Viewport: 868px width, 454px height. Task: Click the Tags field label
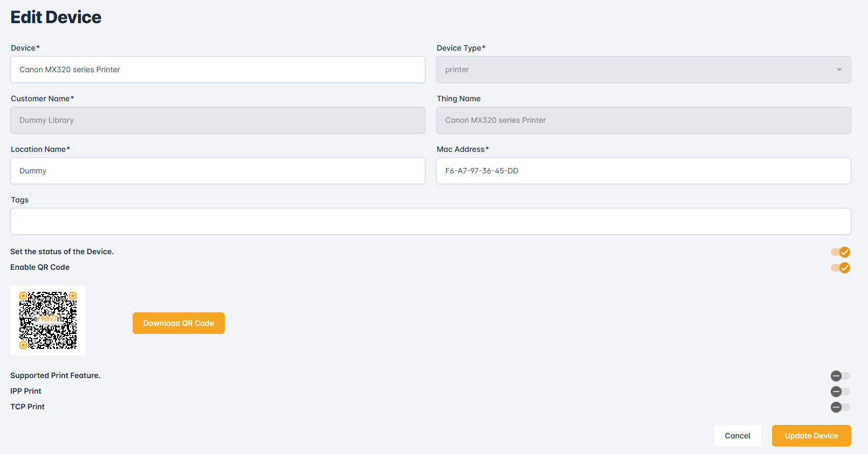click(x=20, y=200)
